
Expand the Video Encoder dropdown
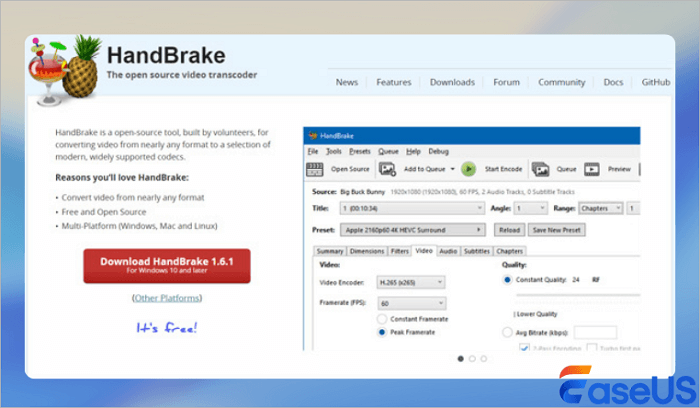(410, 282)
